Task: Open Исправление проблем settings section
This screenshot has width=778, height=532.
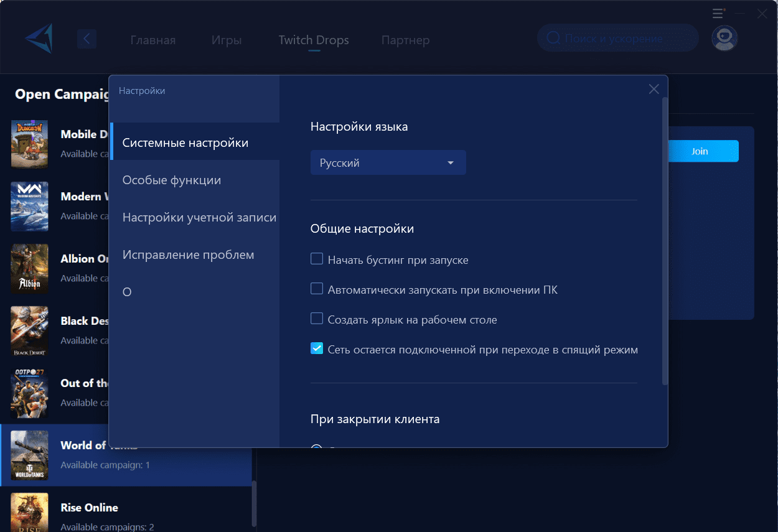Action: point(188,255)
